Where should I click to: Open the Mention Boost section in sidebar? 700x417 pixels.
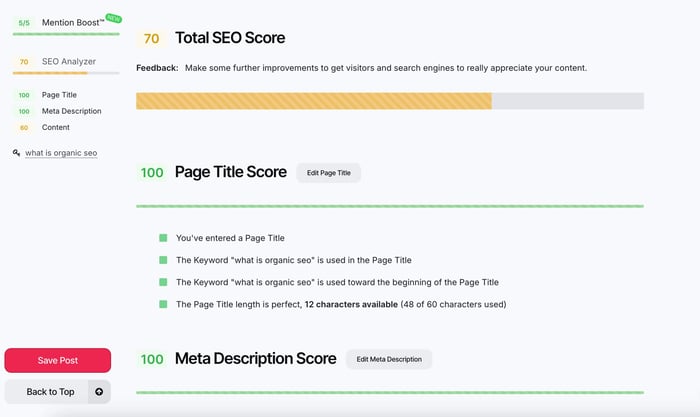point(72,22)
